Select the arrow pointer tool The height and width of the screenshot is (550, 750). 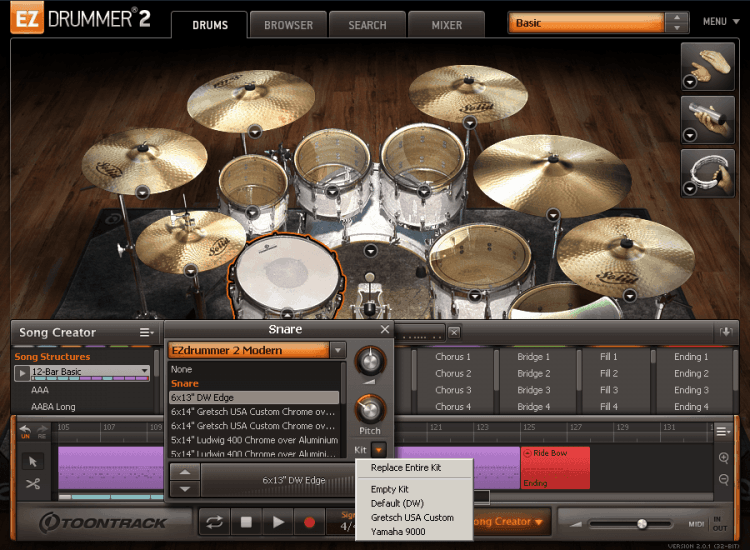[33, 462]
